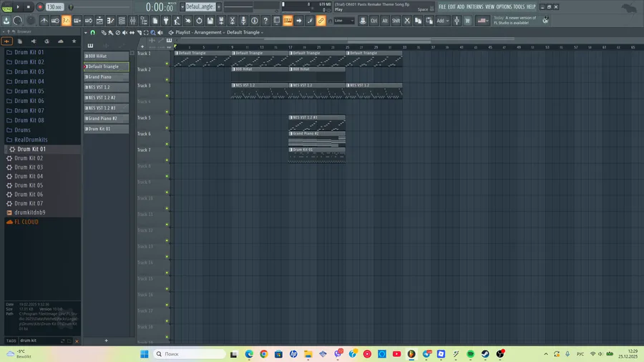
Task: Click the Alt modifier button
Action: [385, 21]
